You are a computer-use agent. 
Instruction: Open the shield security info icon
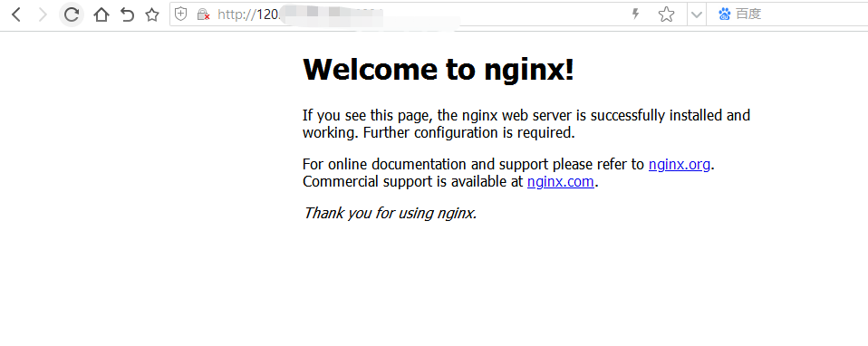point(180,14)
